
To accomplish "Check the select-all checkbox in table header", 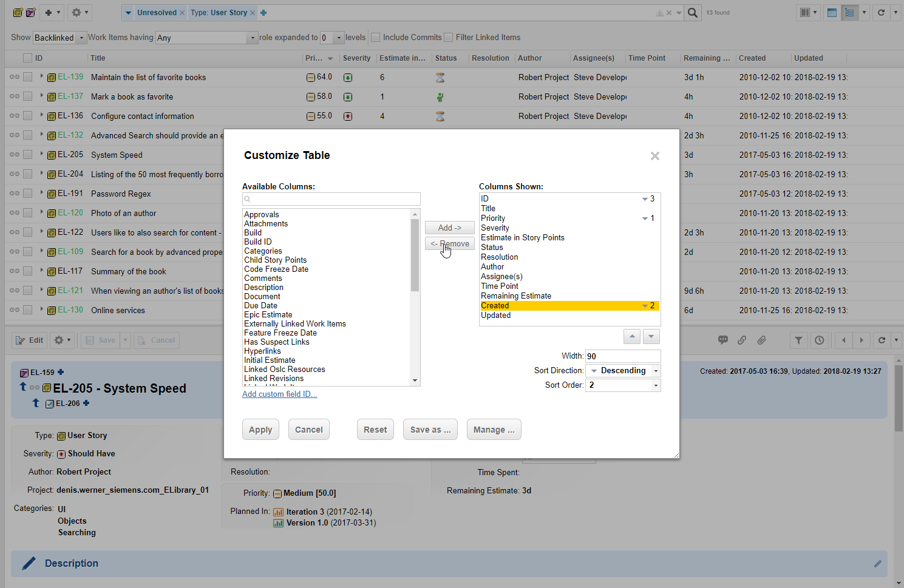I will tap(27, 58).
